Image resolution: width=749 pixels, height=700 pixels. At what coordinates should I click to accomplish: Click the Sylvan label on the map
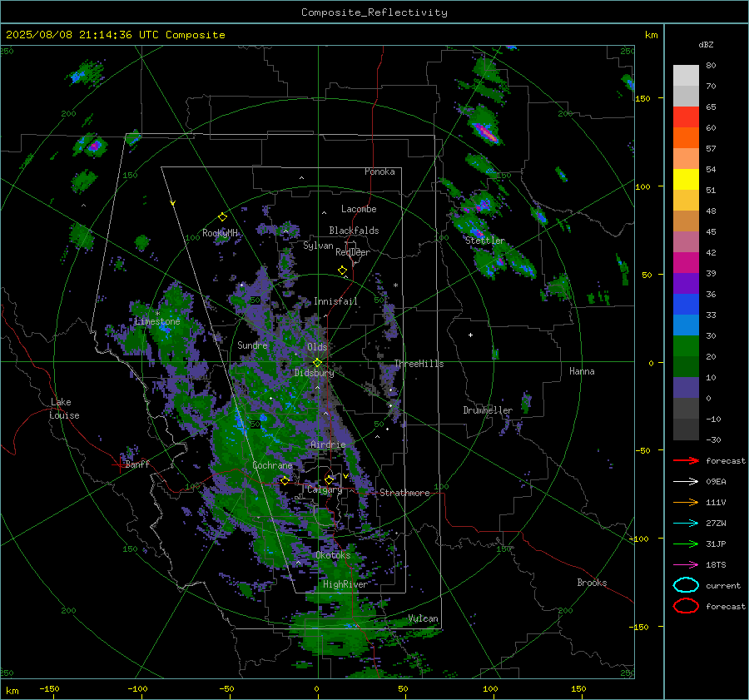pyautogui.click(x=318, y=246)
